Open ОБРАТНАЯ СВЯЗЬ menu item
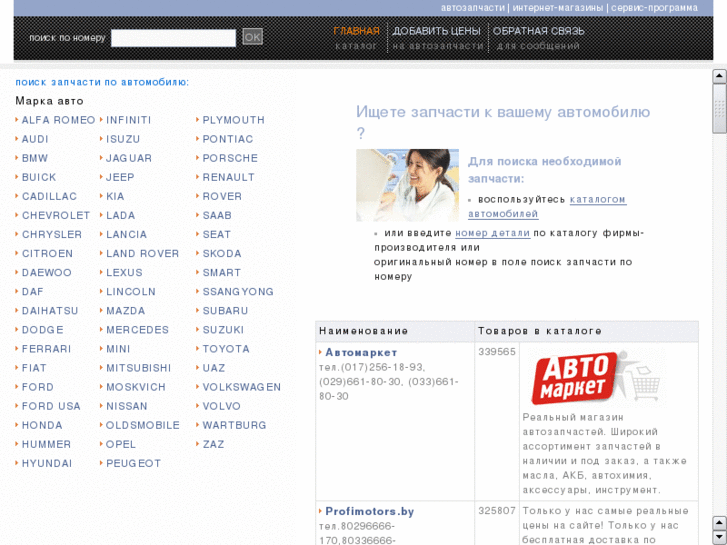 pyautogui.click(x=538, y=31)
